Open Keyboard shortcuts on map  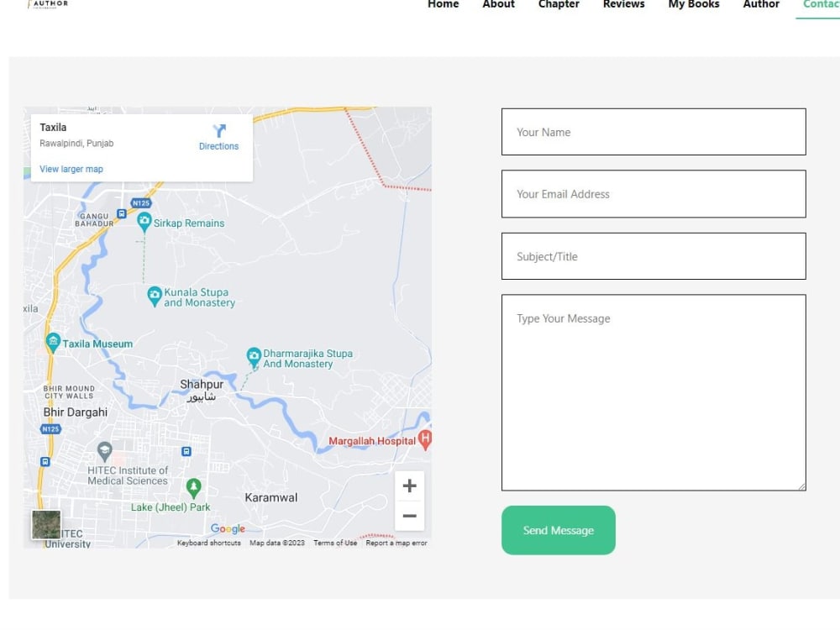(x=209, y=543)
